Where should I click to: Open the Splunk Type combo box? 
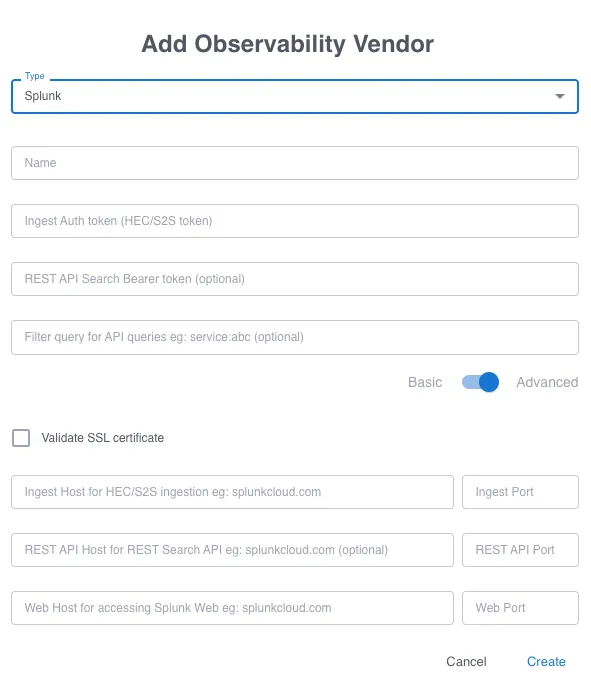tap(295, 96)
